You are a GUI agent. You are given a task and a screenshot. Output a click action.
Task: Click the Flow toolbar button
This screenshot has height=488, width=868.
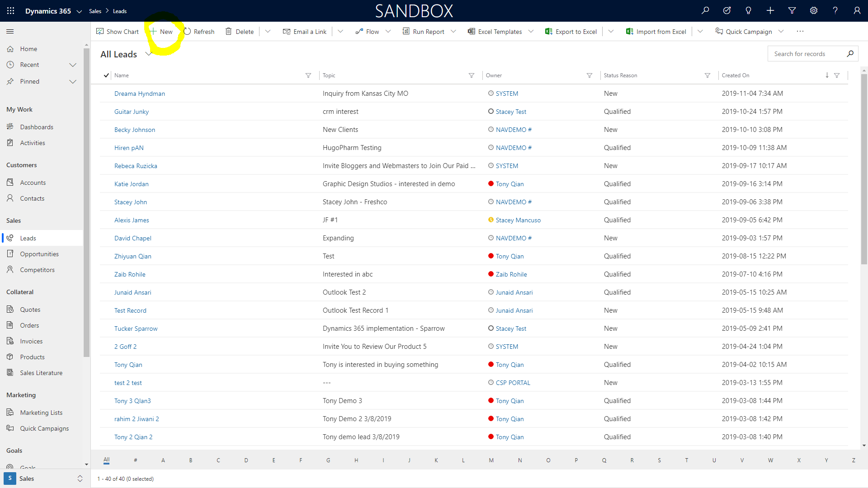point(367,32)
